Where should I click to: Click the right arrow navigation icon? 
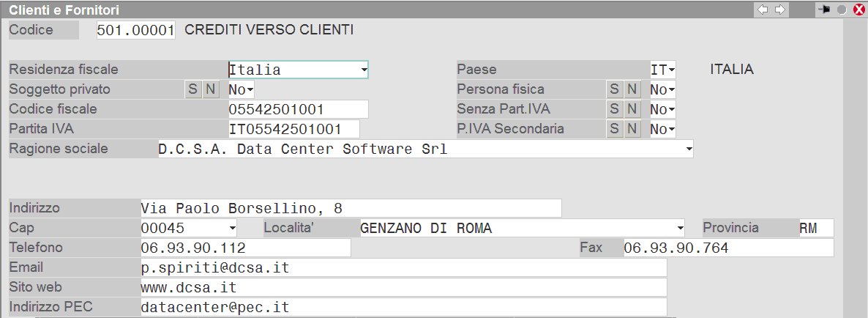[x=780, y=10]
